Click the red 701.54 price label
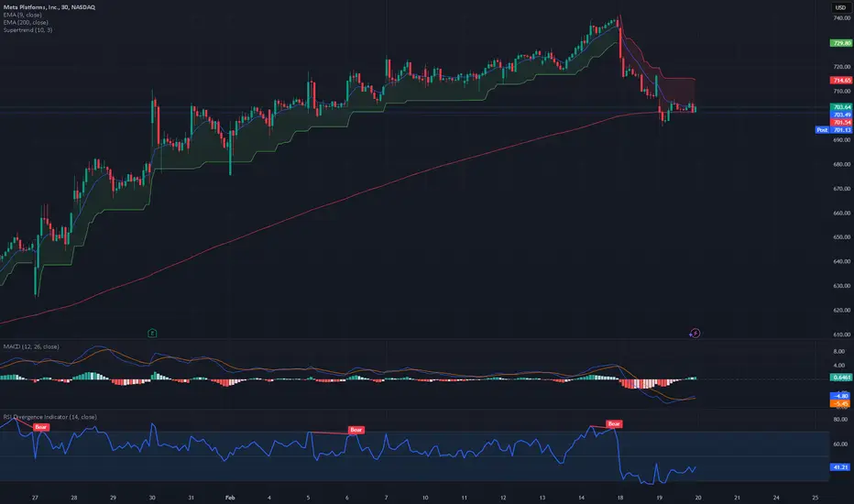Viewport: 854px width, 504px height. 841,122
